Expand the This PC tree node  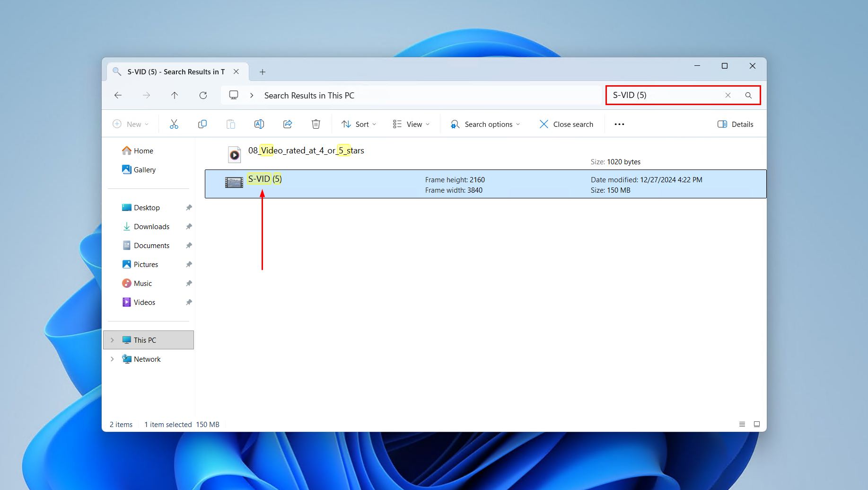pyautogui.click(x=112, y=340)
